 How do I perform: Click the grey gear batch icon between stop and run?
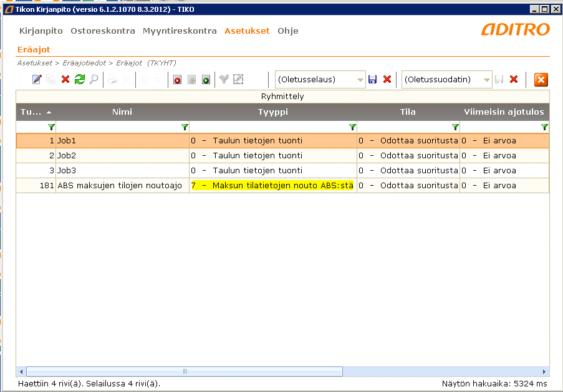pyautogui.click(x=192, y=79)
